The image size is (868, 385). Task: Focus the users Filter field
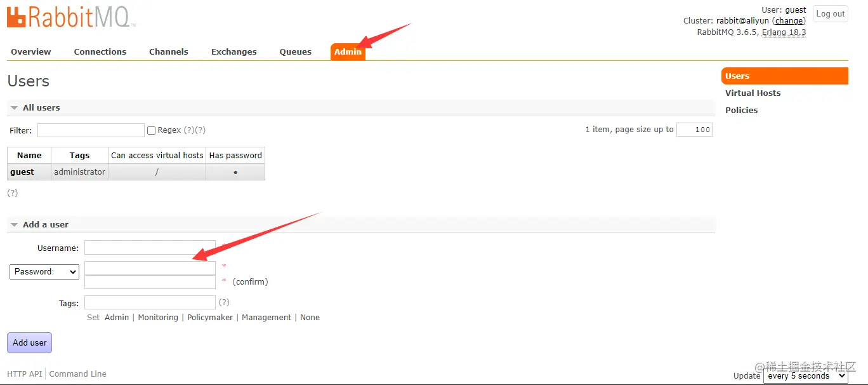[x=91, y=130]
